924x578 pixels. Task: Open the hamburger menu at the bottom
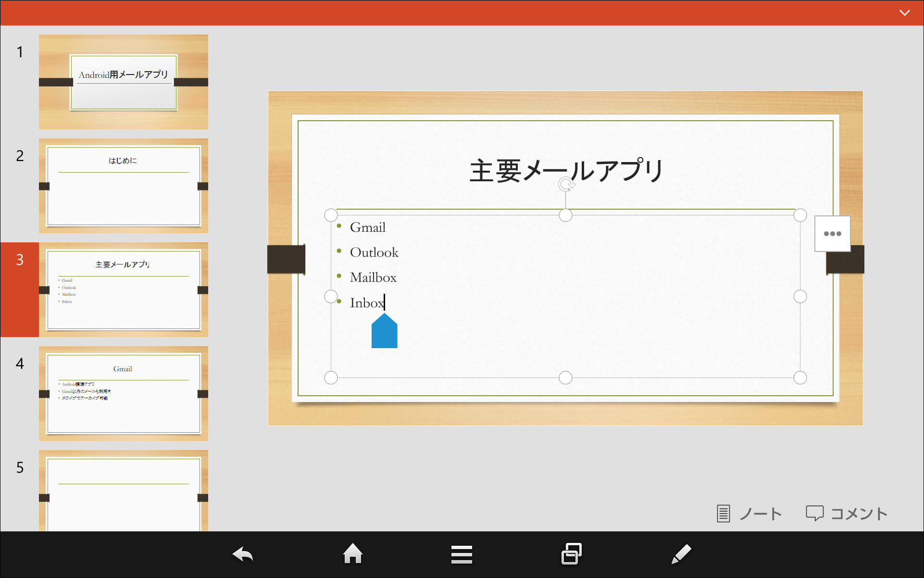(461, 554)
